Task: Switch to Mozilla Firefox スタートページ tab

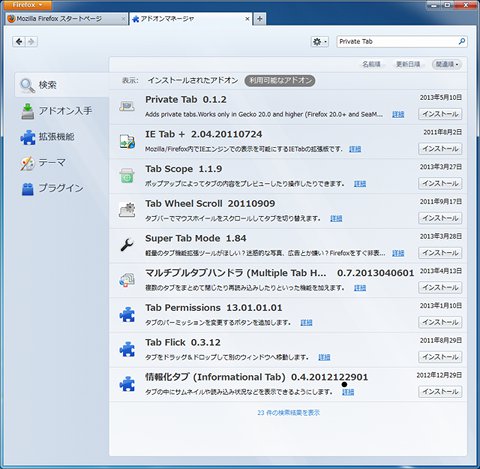Action: 66,19
